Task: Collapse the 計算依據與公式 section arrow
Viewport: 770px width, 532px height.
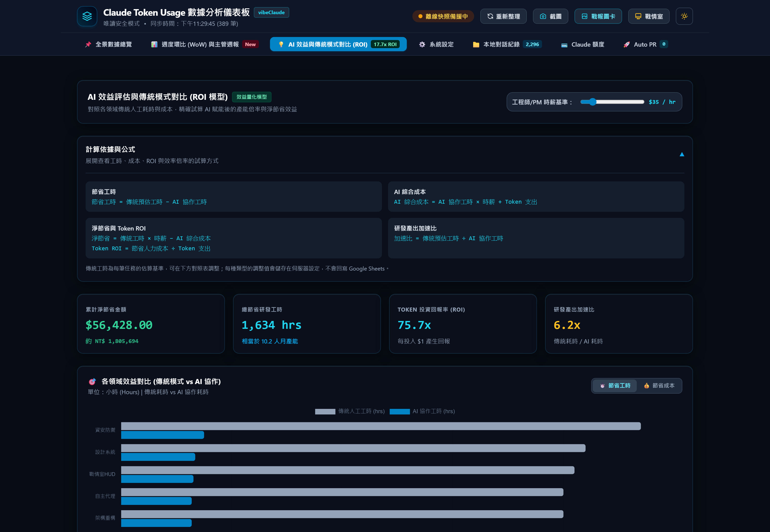Action: 682,154
